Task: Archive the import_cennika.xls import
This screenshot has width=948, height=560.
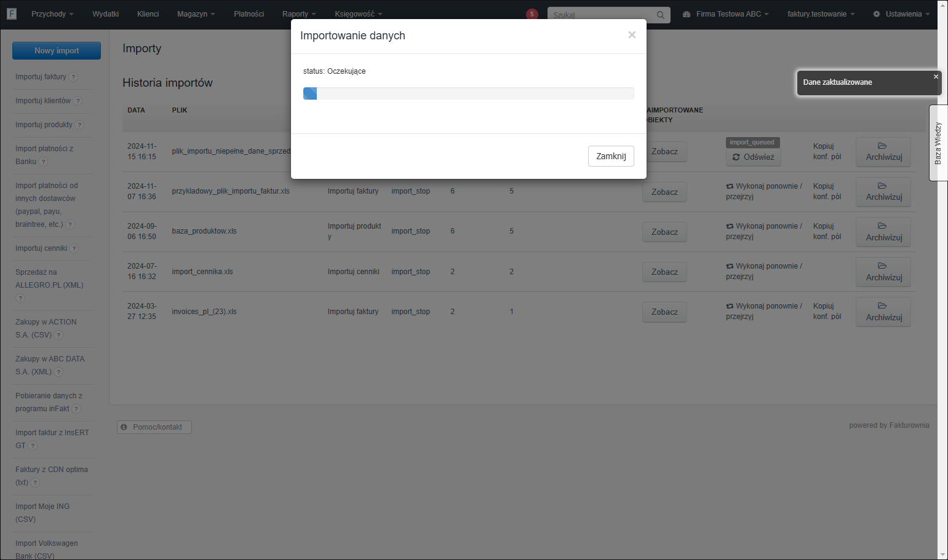Action: pos(883,272)
